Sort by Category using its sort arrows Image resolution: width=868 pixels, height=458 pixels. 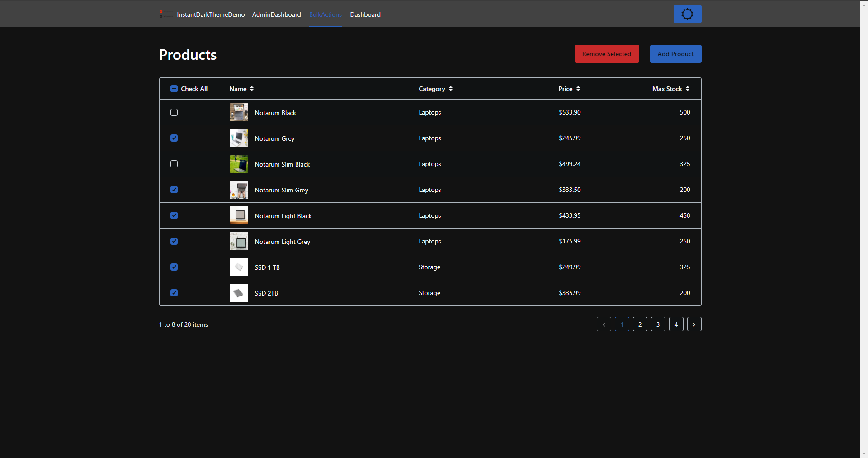pyautogui.click(x=450, y=89)
